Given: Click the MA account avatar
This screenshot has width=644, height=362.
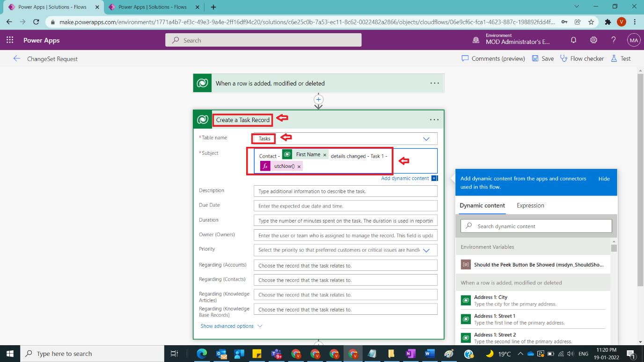Looking at the screenshot, I should (x=634, y=40).
